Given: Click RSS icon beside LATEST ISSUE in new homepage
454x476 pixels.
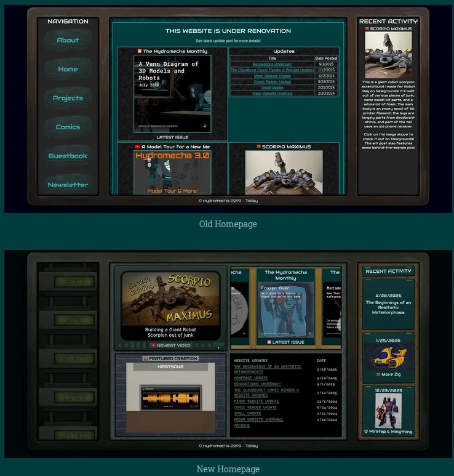Looking at the screenshot, I should tap(269, 342).
